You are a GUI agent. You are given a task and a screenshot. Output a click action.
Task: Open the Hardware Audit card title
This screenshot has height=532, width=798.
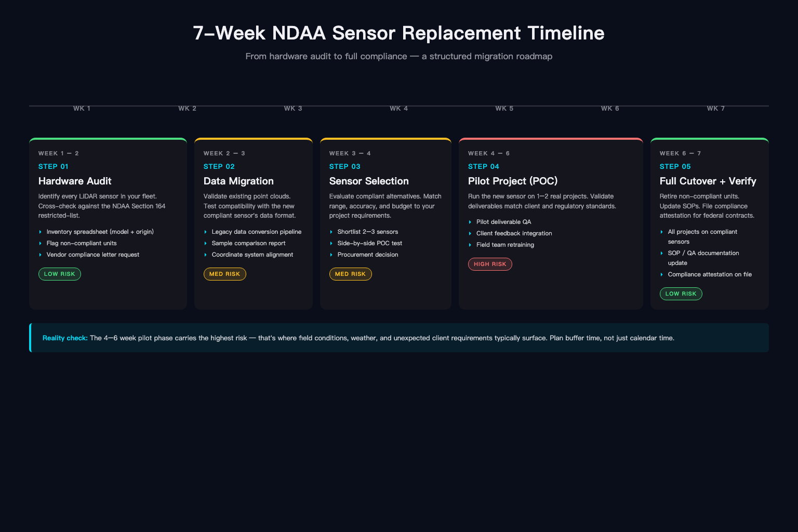tap(75, 181)
